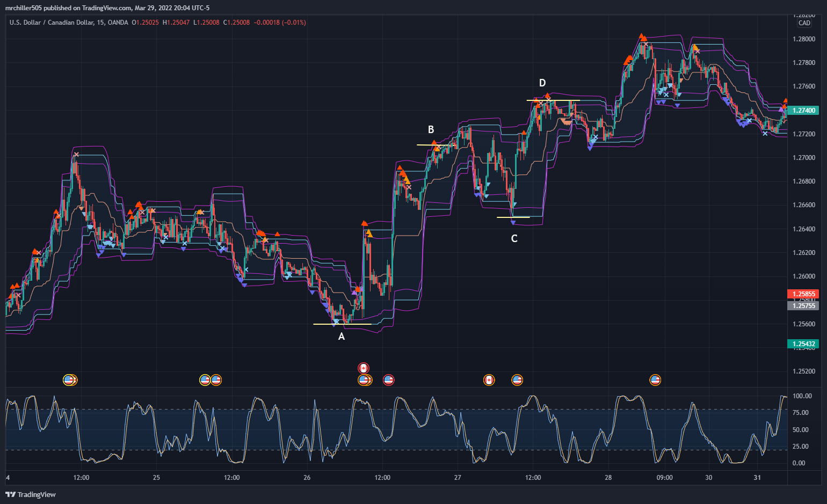The image size is (827, 504).
Task: Select the yellow horizontal line above label A
Action: (342, 324)
